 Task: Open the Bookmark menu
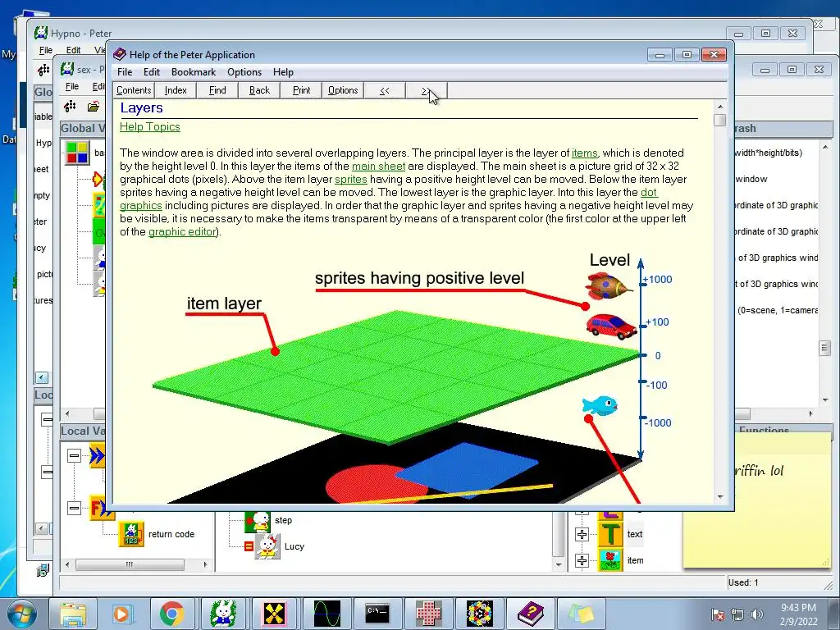click(x=194, y=72)
